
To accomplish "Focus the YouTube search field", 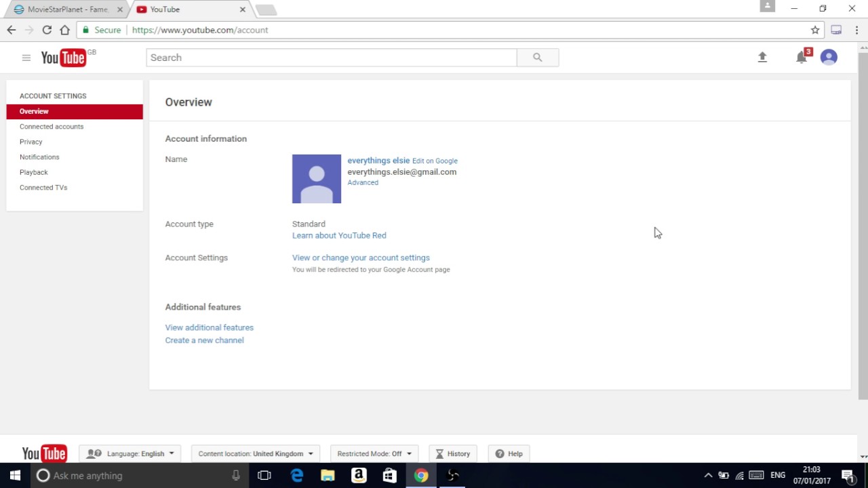I will pos(332,58).
